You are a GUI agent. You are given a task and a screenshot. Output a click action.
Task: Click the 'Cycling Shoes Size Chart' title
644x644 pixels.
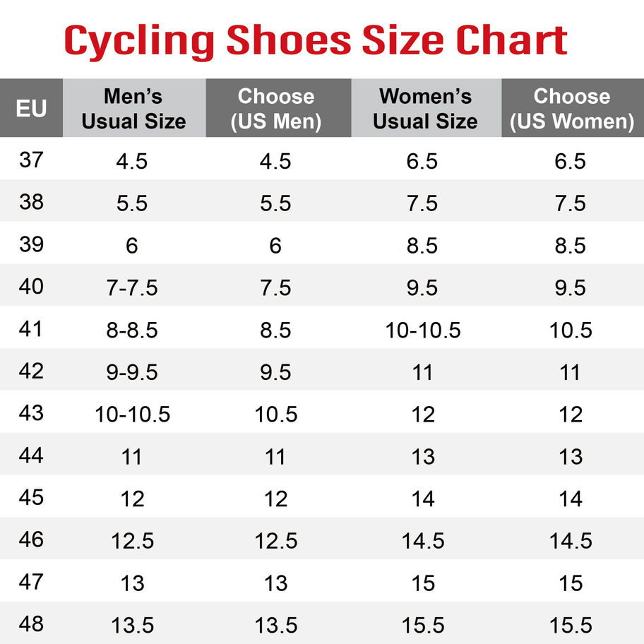(316, 41)
